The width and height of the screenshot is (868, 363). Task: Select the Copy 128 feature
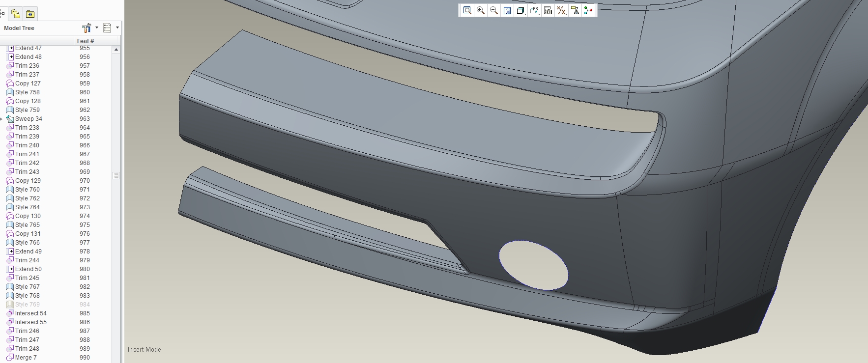28,101
